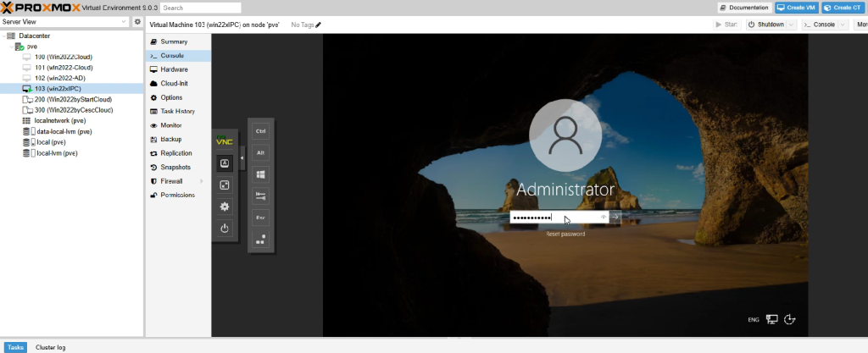868x353 pixels.
Task: Reveal password with the eye icon
Action: coord(604,218)
